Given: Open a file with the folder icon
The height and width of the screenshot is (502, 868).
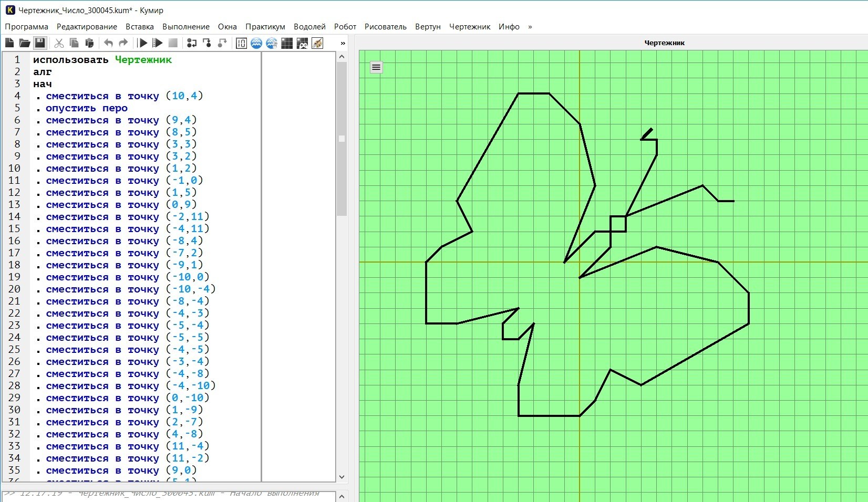Looking at the screenshot, I should pos(25,43).
